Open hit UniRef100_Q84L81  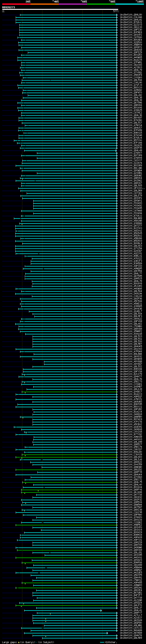click(x=131, y=20)
